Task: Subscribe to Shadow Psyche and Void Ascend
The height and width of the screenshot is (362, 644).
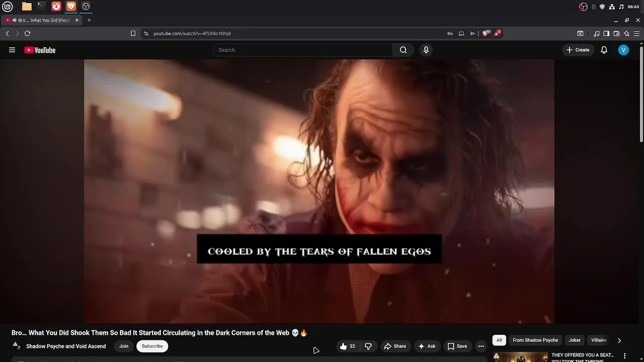Action: tap(152, 346)
